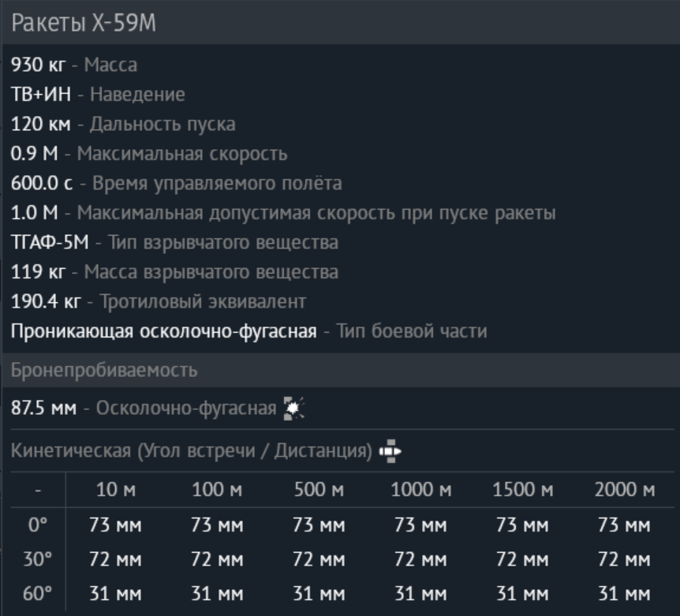
Task: Click the Проникающая осколочно-фугасная warhead type line
Action: pos(249,331)
